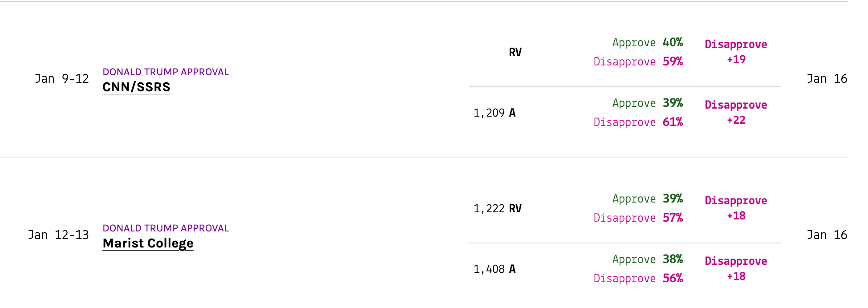This screenshot has width=868, height=308.
Task: Click the Disapprove 59% result
Action: pyautogui.click(x=638, y=62)
